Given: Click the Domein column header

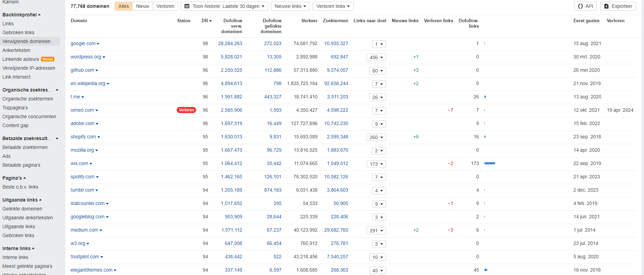Looking at the screenshot, I should [x=79, y=21].
